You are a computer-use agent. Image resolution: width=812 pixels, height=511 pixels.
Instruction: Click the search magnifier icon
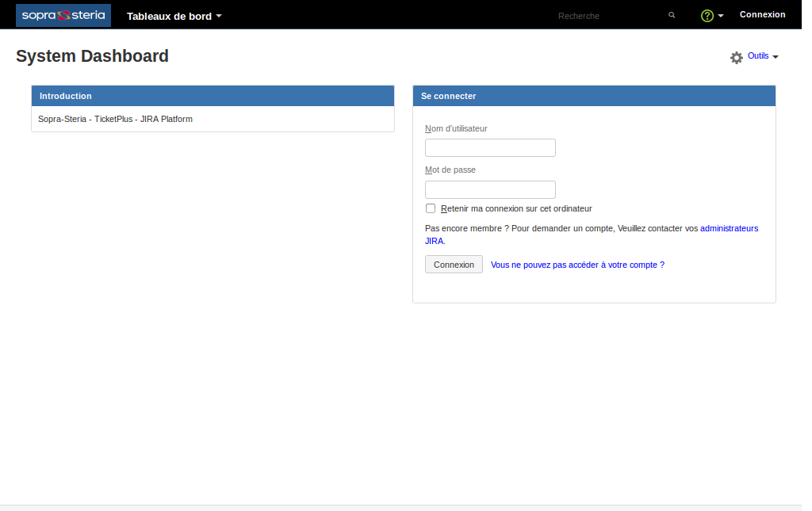tap(672, 15)
